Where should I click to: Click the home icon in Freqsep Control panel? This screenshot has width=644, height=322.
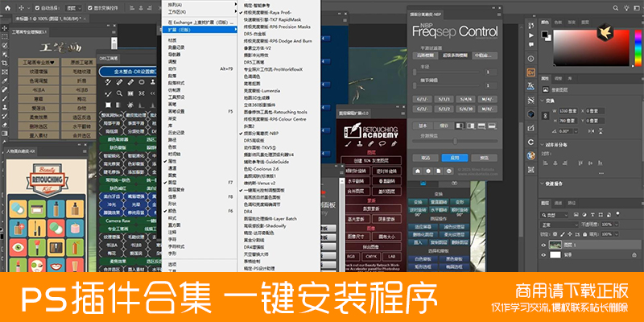419,171
